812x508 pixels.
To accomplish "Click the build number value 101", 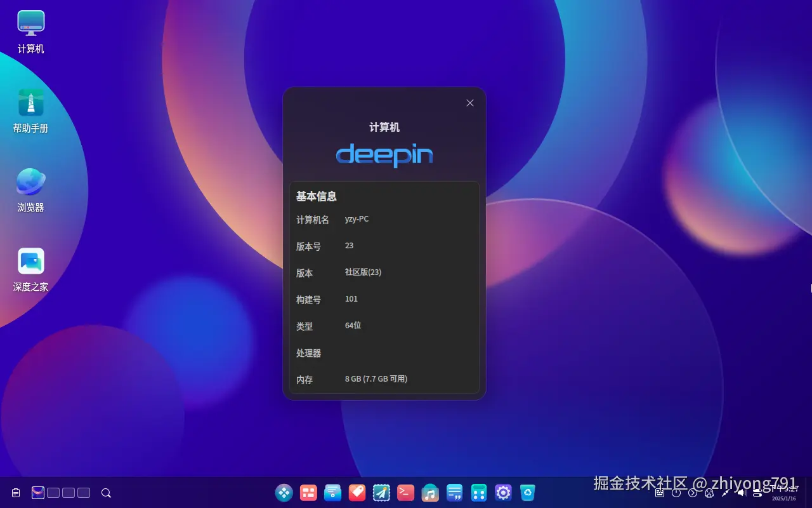I will point(351,298).
